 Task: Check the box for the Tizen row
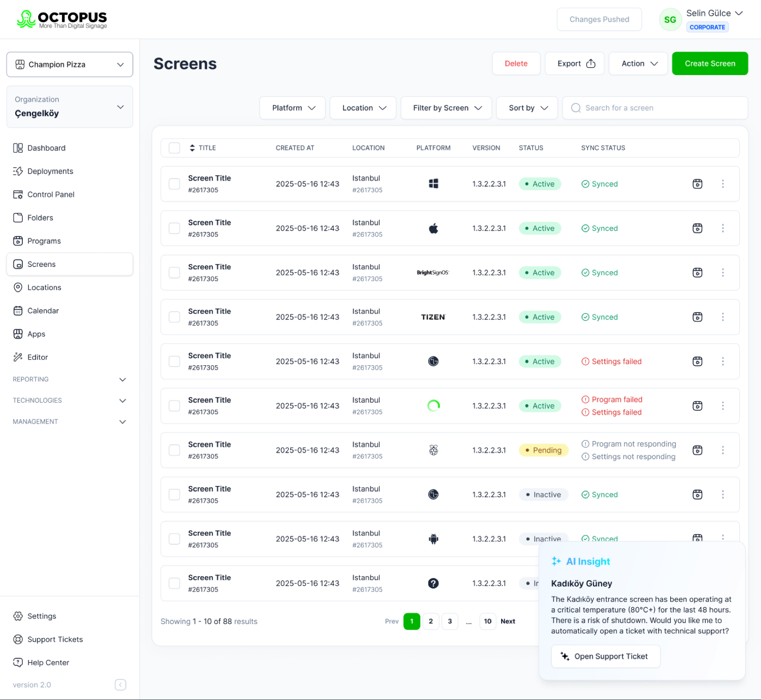[175, 317]
